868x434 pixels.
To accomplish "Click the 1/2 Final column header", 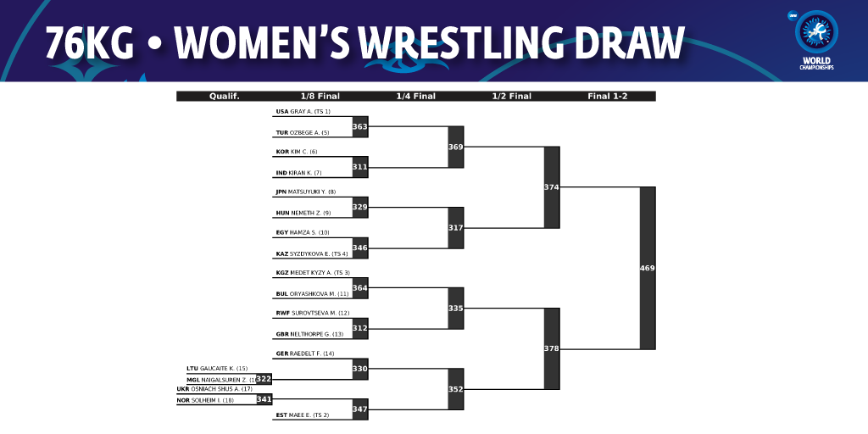I will [x=511, y=97].
